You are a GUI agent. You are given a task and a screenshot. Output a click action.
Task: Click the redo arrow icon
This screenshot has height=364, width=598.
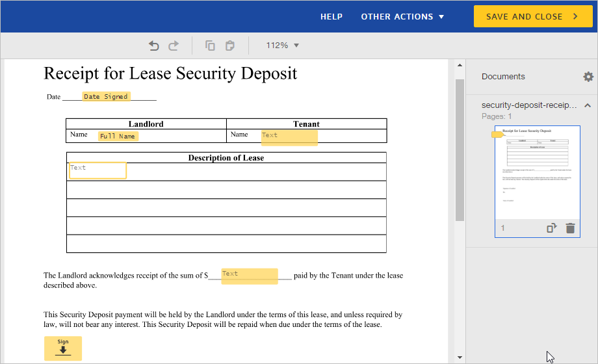point(174,45)
